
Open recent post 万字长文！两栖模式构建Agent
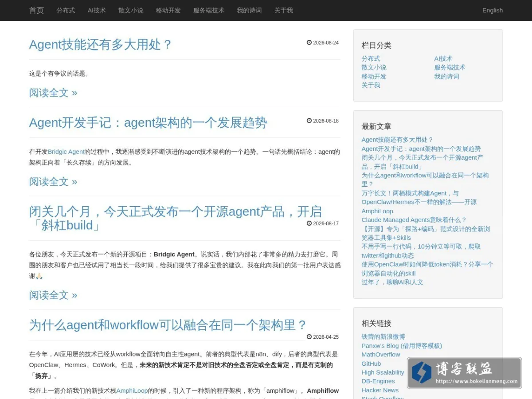point(419,202)
